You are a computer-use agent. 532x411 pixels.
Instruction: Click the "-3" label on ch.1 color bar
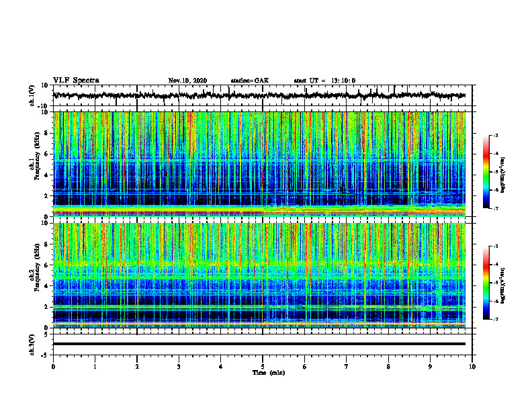[496, 136]
